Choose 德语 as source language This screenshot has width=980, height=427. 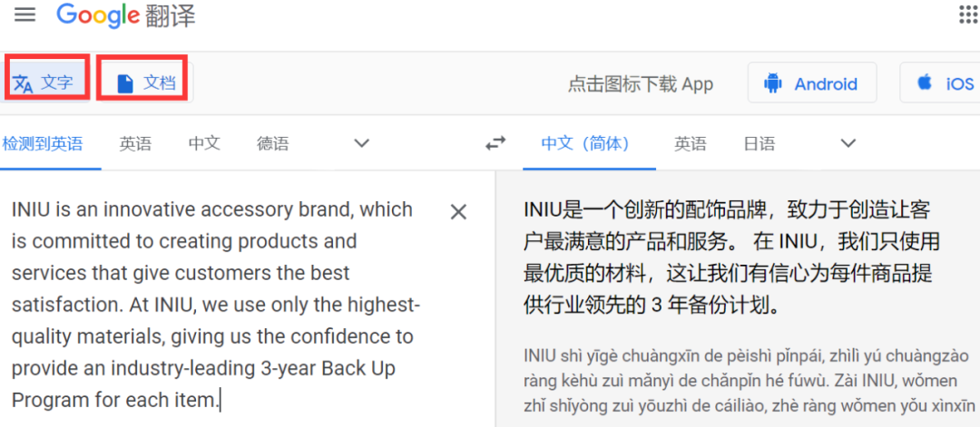coord(273,144)
